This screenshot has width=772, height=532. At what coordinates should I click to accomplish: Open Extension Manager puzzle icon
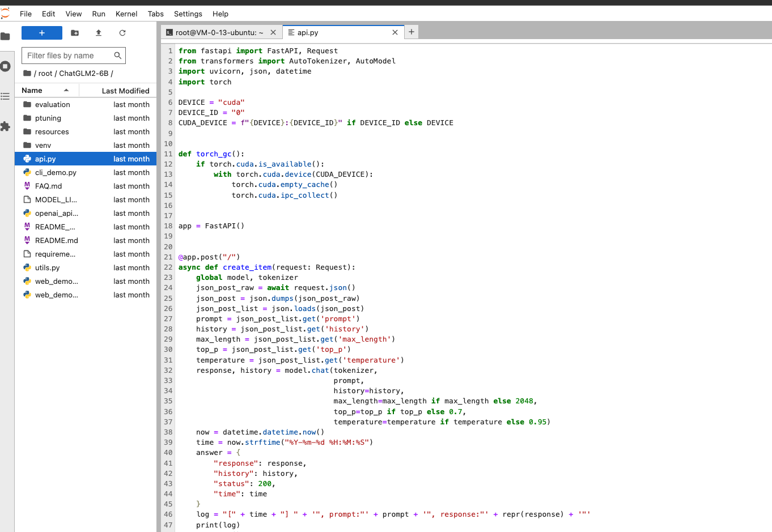(x=5, y=126)
